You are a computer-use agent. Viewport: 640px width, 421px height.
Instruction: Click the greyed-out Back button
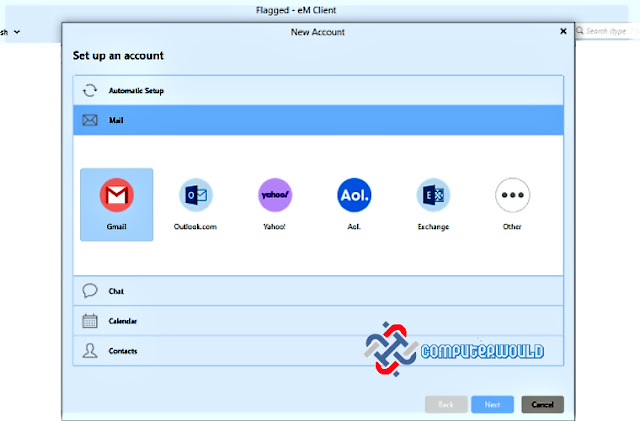click(x=446, y=404)
